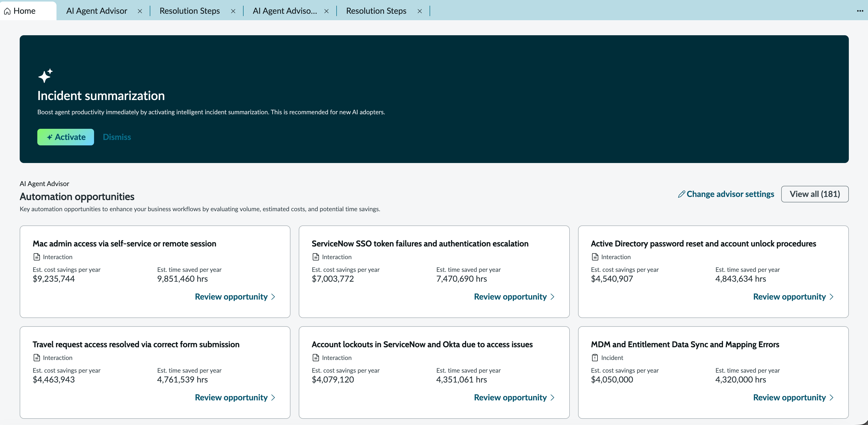This screenshot has width=868, height=425.
Task: Click the 4,761,539 hrs time saved value
Action: coord(182,379)
